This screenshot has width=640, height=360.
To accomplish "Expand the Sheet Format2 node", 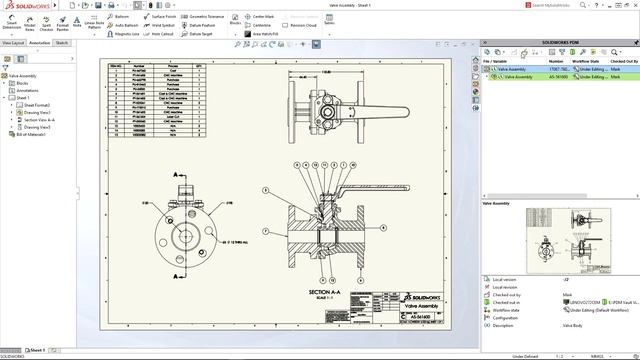I will pos(12,105).
